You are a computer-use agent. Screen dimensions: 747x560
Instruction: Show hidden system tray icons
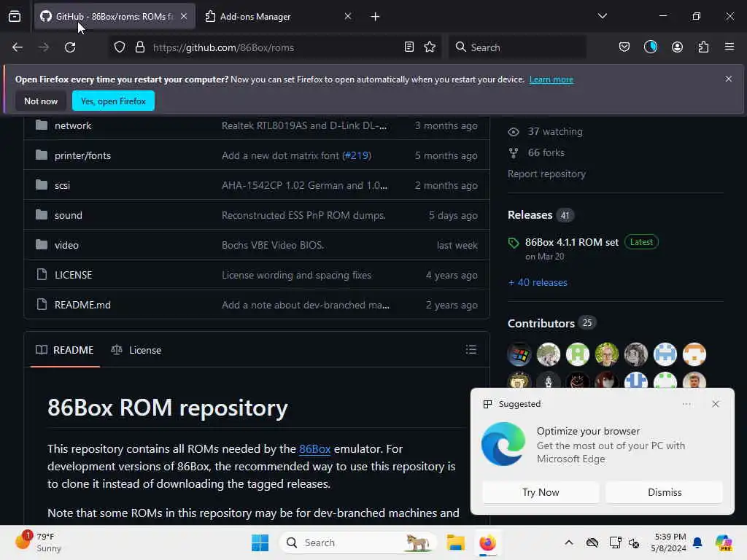point(569,542)
